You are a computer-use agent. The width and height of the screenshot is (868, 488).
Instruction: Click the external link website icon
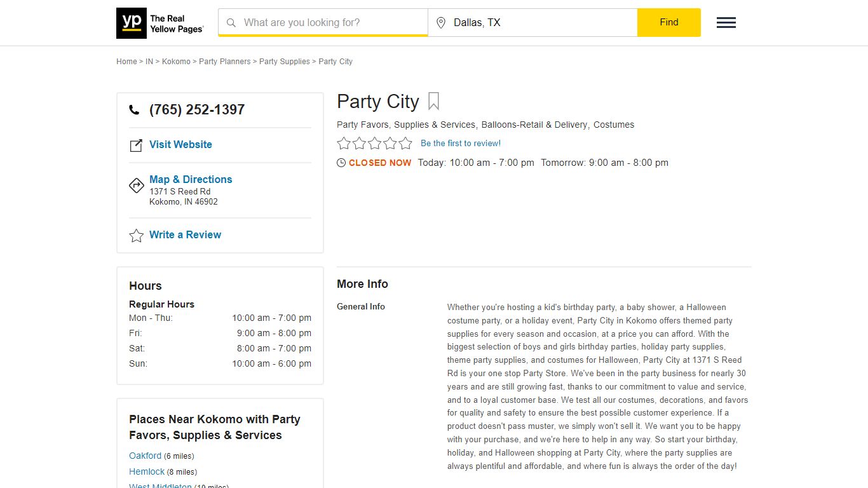pos(136,146)
